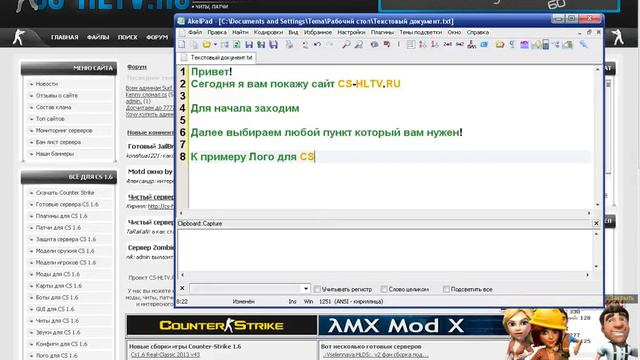This screenshot has width=640, height=360.
Task: Click the light bulb toolbar icon
Action: coord(537,44)
